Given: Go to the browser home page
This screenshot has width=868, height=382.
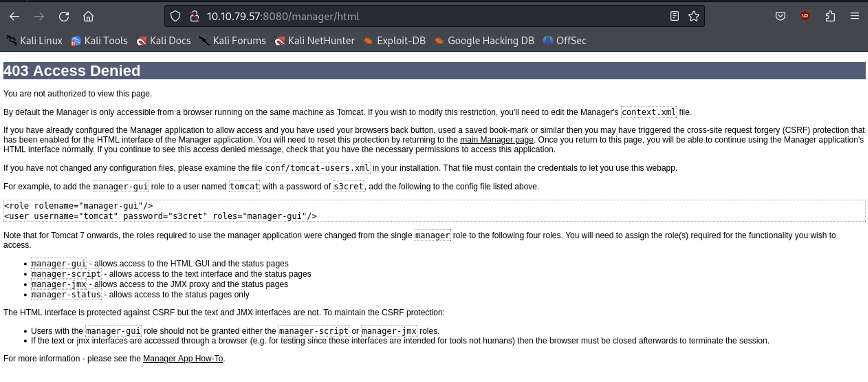Looking at the screenshot, I should (x=88, y=16).
